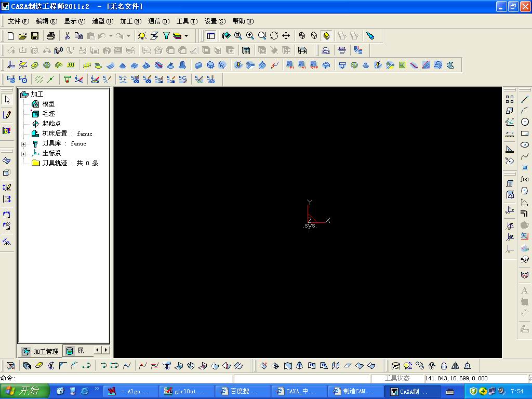Click the Save file icon
This screenshot has height=399, width=532.
pyautogui.click(x=35, y=36)
